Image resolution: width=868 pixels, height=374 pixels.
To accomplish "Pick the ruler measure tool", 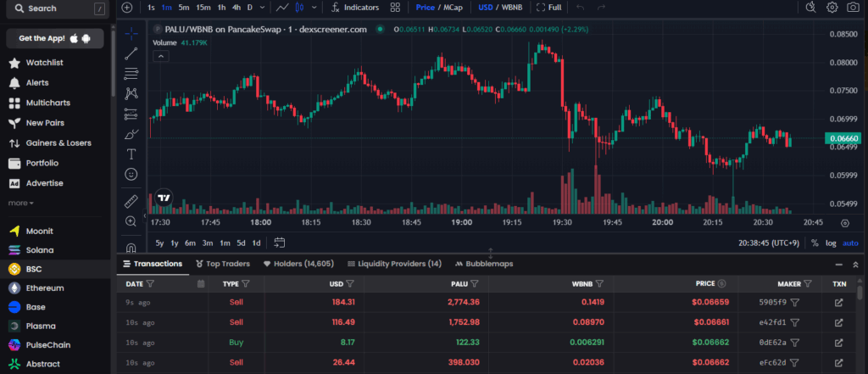I will (131, 202).
